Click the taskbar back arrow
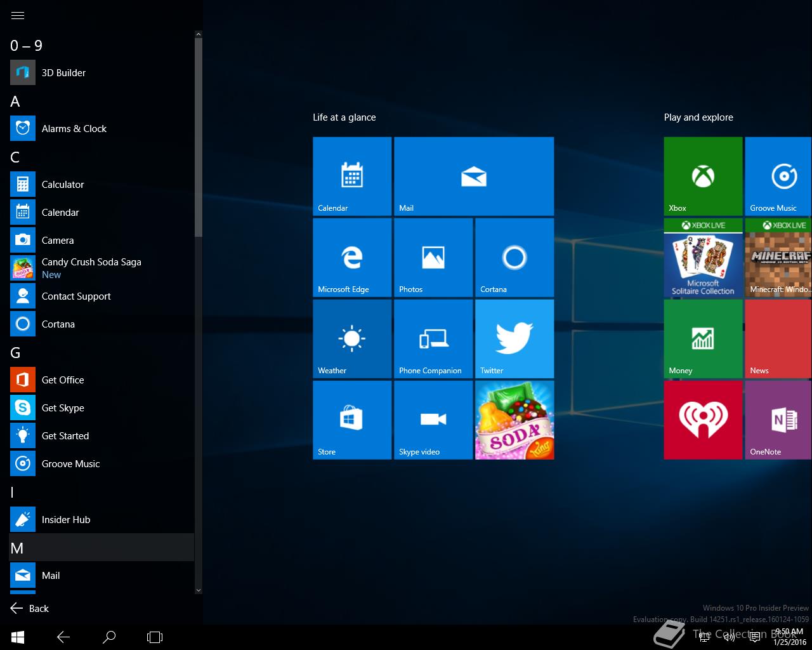Viewport: 812px width, 650px height. 63,637
